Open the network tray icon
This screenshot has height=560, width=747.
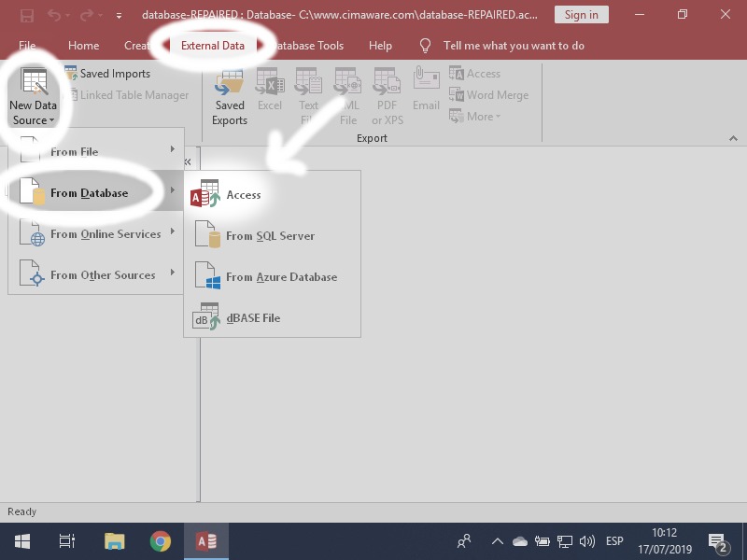pyautogui.click(x=565, y=541)
